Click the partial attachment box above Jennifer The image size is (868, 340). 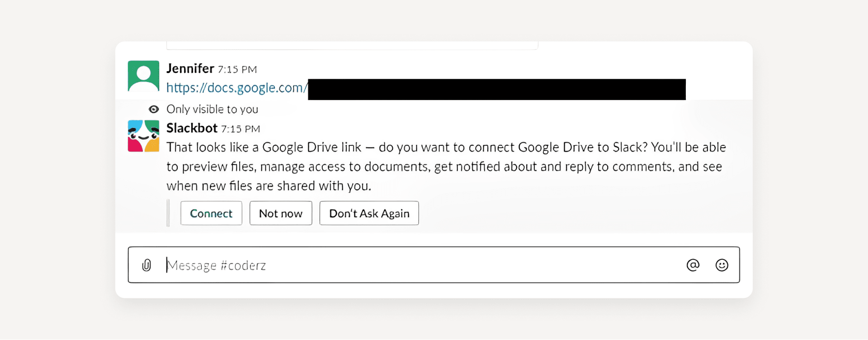click(x=352, y=45)
